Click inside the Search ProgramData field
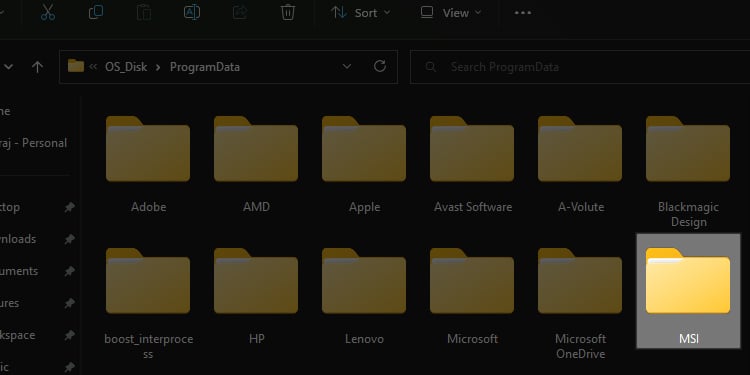 (x=580, y=67)
